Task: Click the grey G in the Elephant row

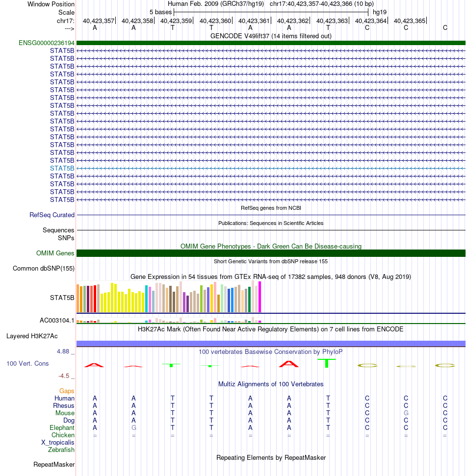Action: (133, 428)
